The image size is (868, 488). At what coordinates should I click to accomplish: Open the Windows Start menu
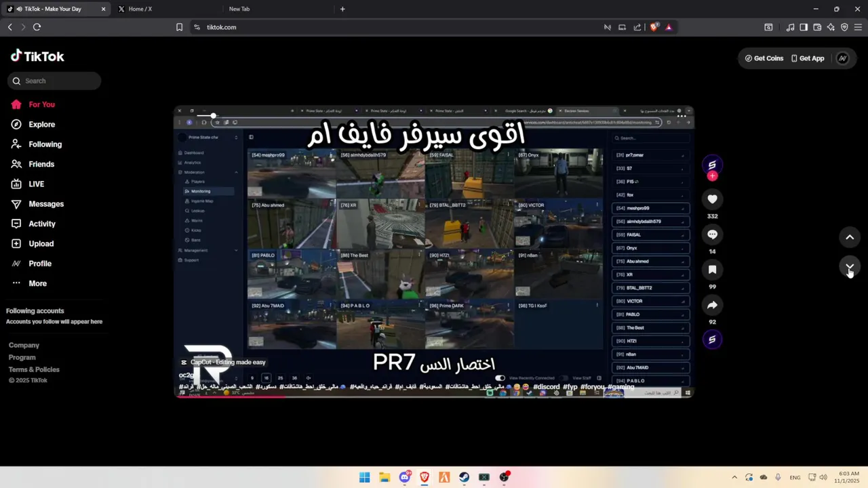364,477
